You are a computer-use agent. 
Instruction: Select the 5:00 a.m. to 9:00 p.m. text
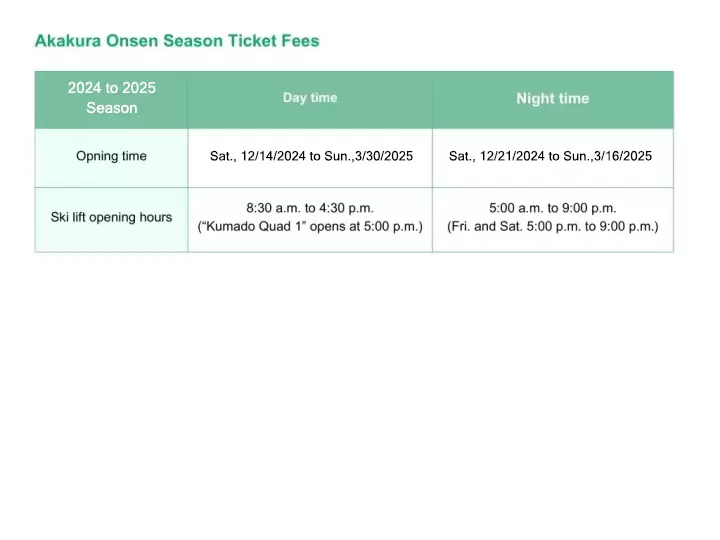(552, 208)
